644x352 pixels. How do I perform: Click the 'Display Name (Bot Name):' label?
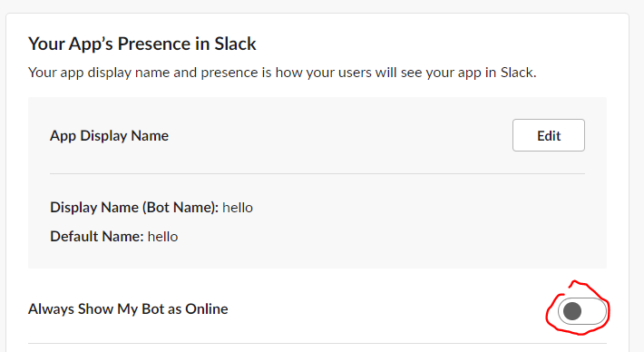(134, 208)
